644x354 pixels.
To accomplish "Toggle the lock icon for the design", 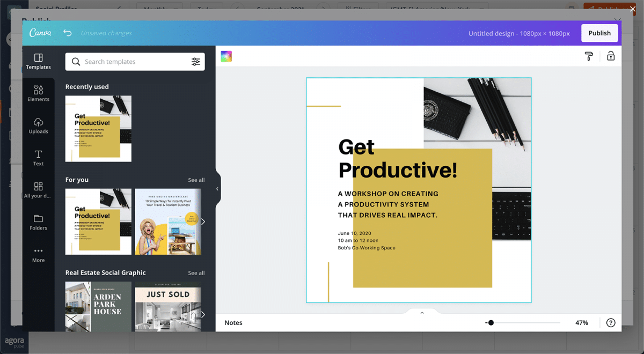I will (x=611, y=56).
